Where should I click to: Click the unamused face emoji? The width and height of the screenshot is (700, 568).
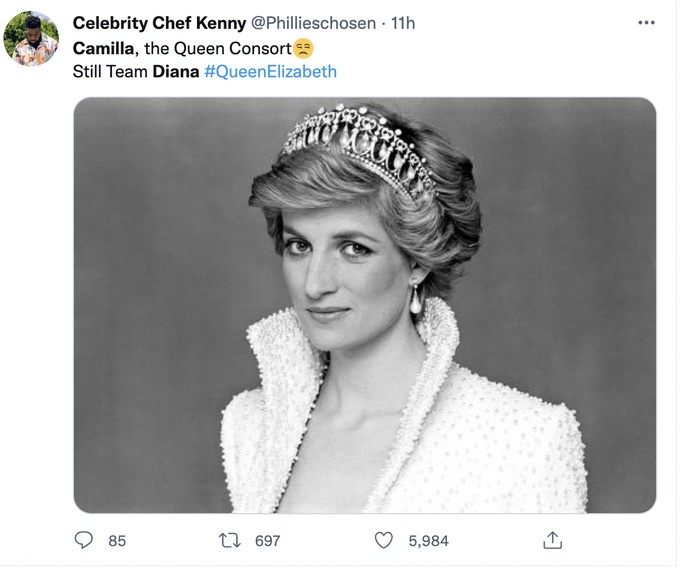(304, 48)
